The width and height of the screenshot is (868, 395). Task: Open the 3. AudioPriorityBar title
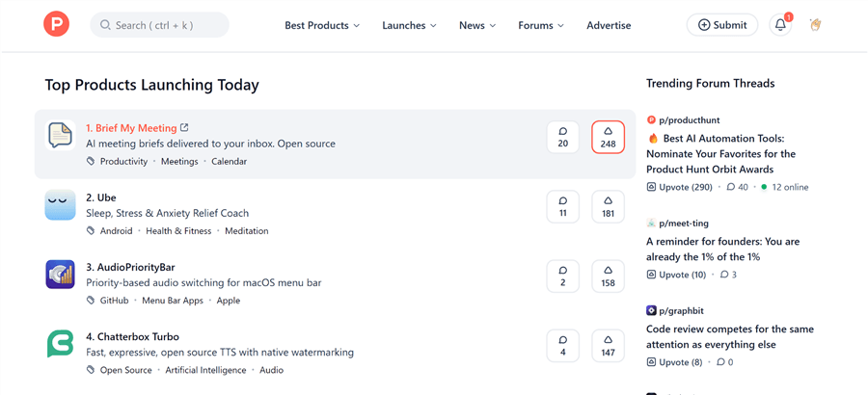[x=130, y=267]
